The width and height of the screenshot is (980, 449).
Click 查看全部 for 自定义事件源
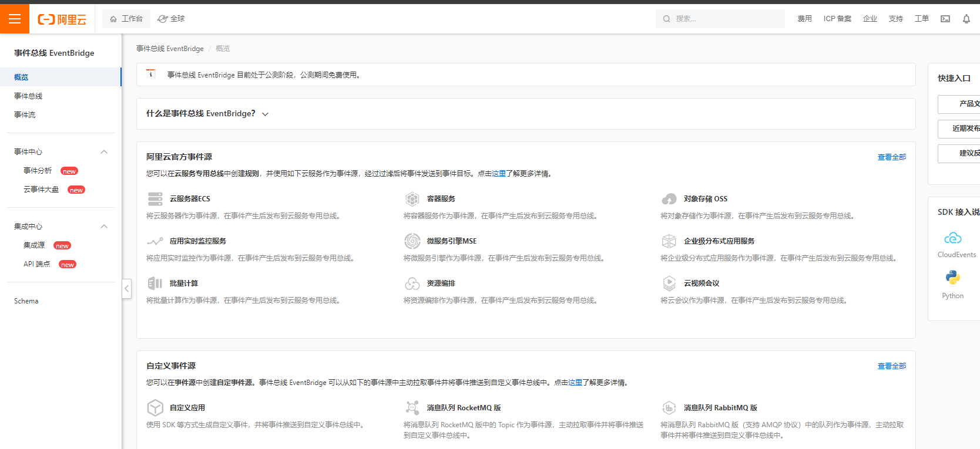click(x=892, y=366)
